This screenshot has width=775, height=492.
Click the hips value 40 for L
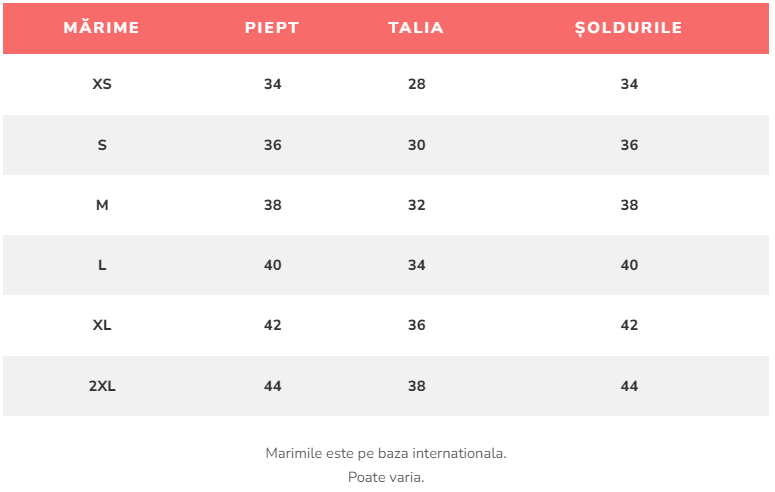629,265
